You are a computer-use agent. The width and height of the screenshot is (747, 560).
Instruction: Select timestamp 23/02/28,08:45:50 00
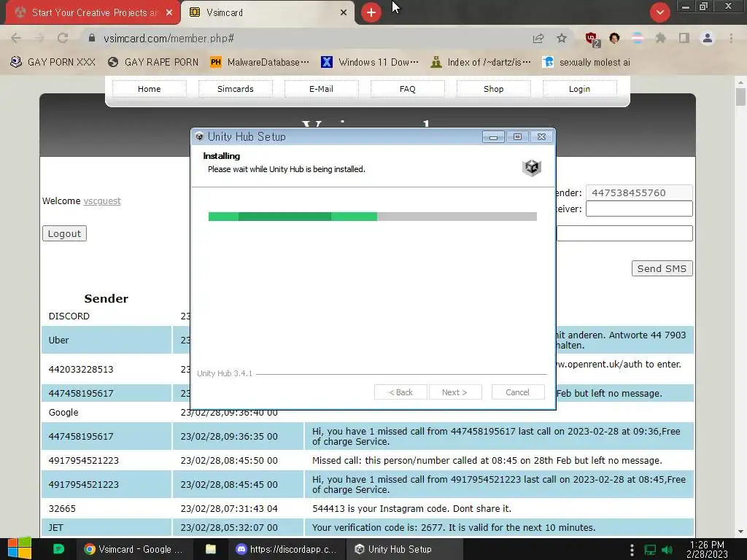click(x=229, y=461)
